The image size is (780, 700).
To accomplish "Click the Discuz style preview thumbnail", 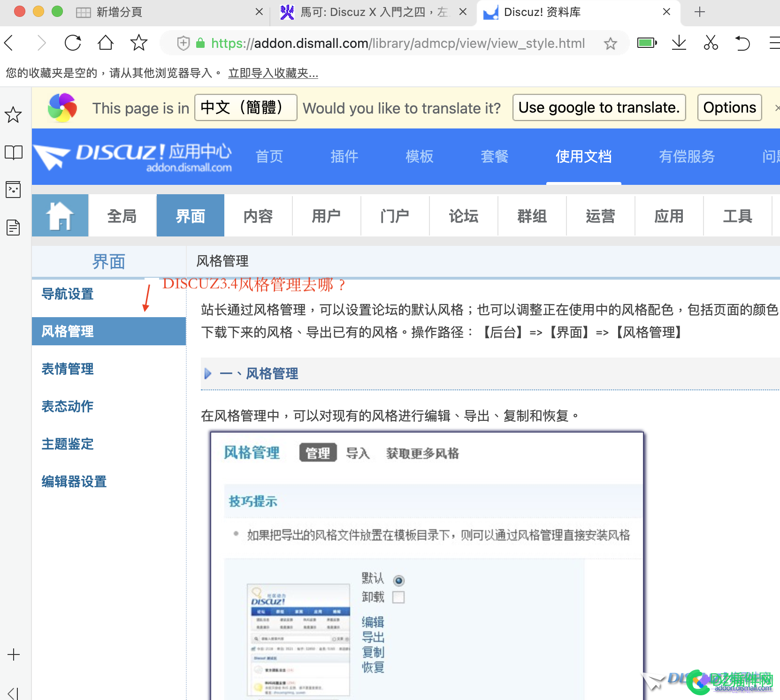I will 298,640.
